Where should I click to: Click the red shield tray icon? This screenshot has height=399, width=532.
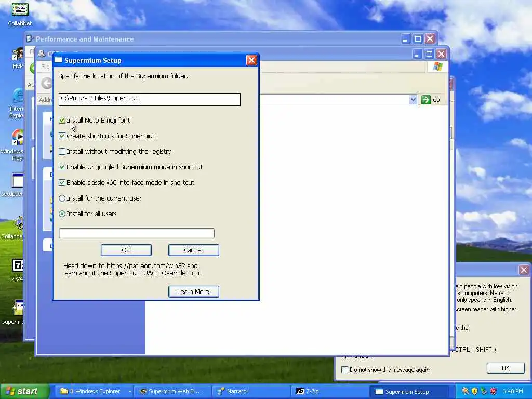pos(494,391)
